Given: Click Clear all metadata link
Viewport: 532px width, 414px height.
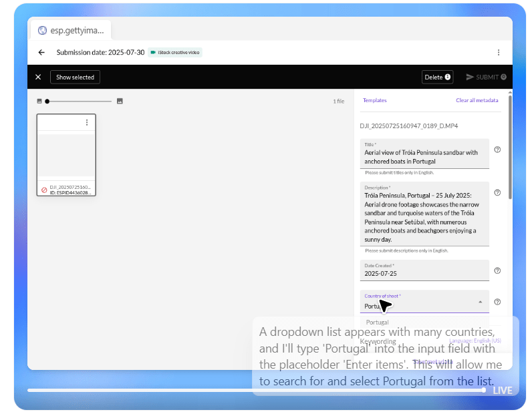Looking at the screenshot, I should [477, 100].
